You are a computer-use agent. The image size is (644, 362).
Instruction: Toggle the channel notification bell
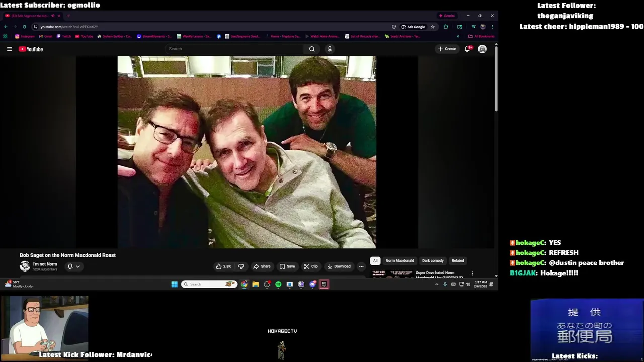tap(70, 266)
